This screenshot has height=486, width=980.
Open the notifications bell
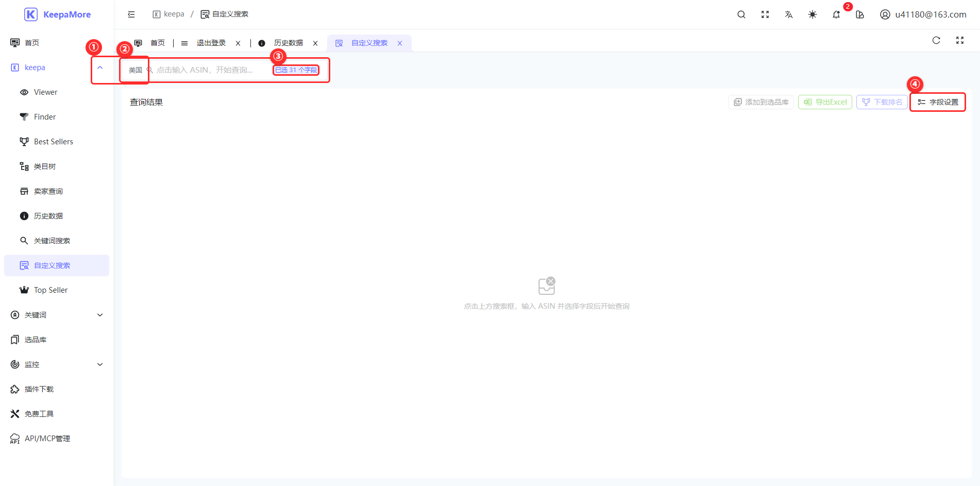click(x=836, y=14)
